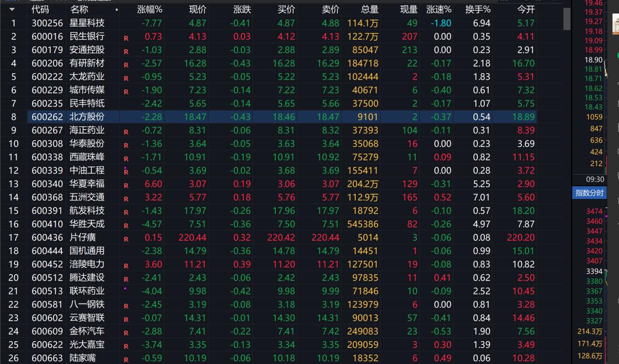Screen dimensions: 619x364
Task: Select the stock name 陆家嘴
Action: coord(83,358)
